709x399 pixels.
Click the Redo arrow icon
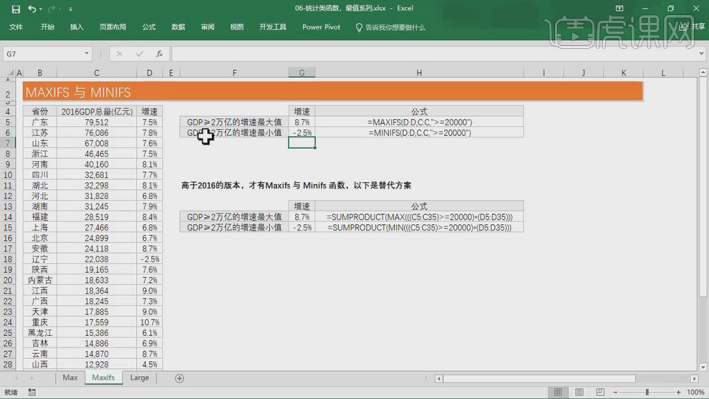coord(51,9)
